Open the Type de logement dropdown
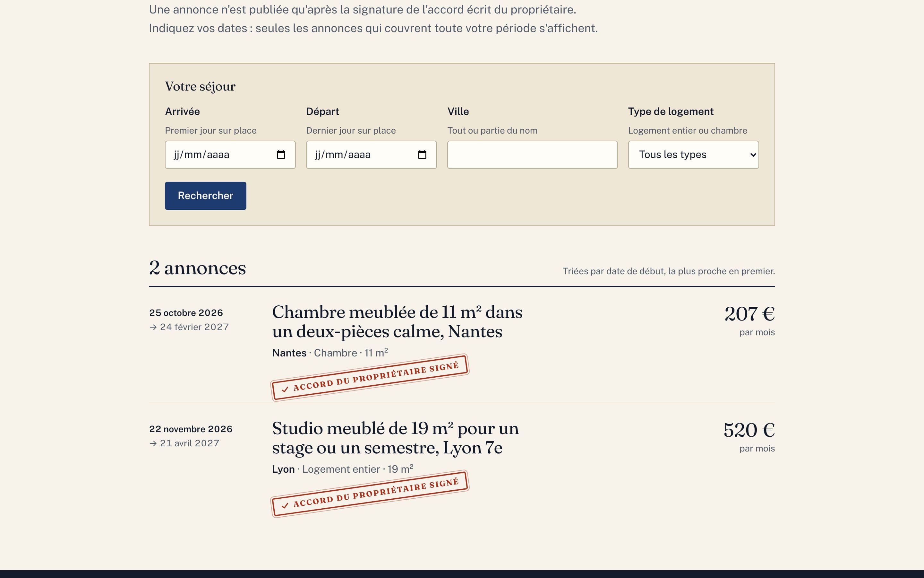924x578 pixels. coord(693,154)
